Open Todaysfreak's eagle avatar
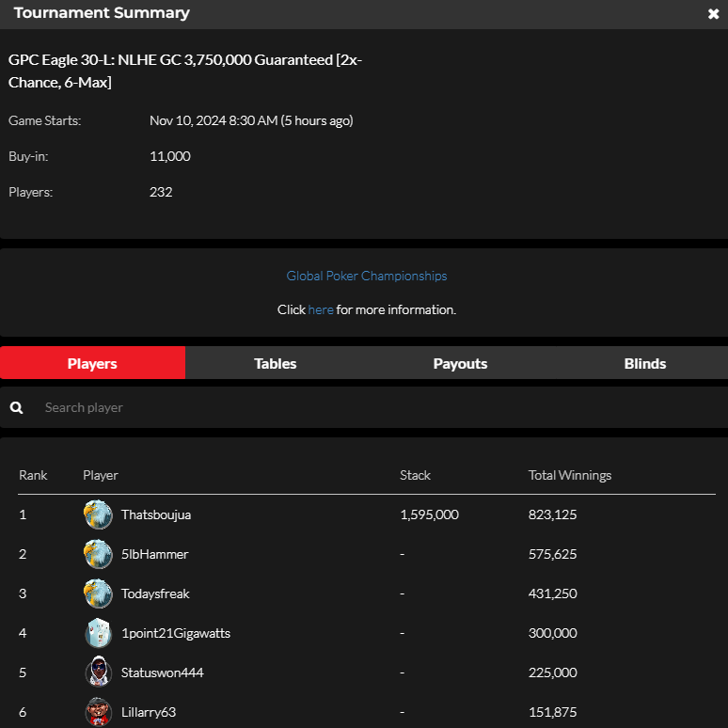Screen dimensions: 728x728 click(98, 593)
